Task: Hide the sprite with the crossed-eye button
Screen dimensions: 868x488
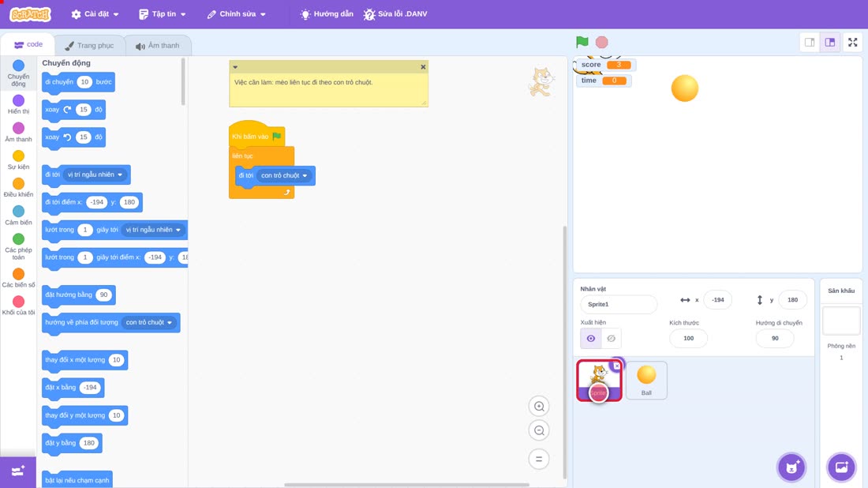Action: (x=611, y=339)
